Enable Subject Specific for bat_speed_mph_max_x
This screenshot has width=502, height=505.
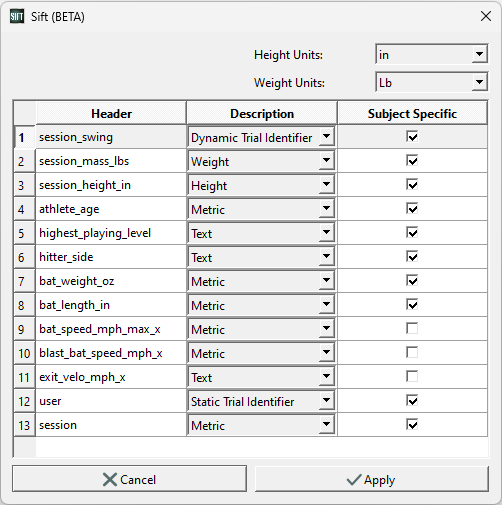click(x=412, y=329)
